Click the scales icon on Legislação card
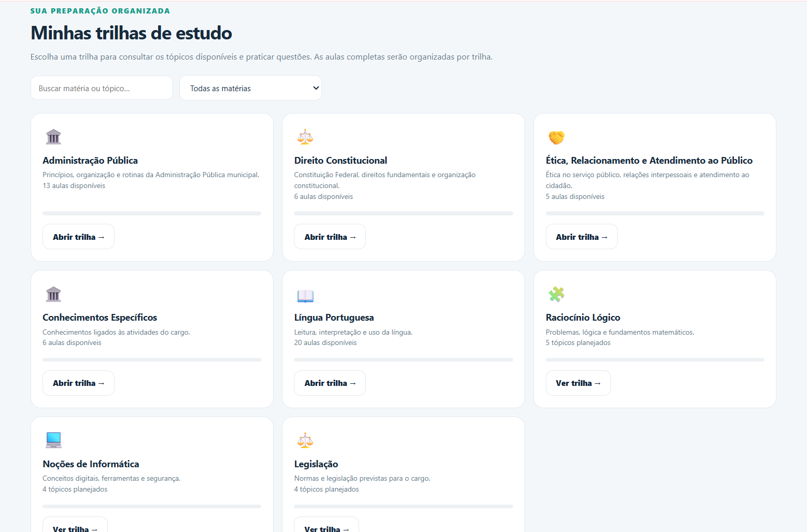 click(x=305, y=440)
